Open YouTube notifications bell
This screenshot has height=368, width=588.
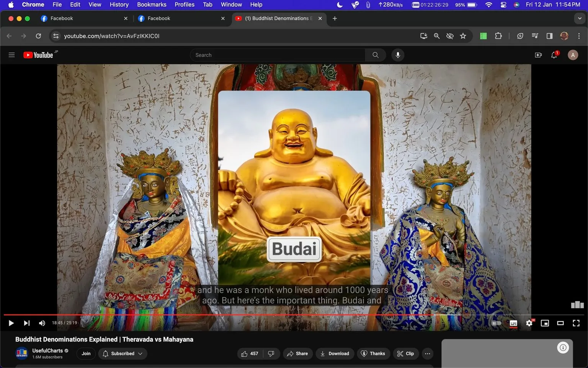pyautogui.click(x=553, y=55)
